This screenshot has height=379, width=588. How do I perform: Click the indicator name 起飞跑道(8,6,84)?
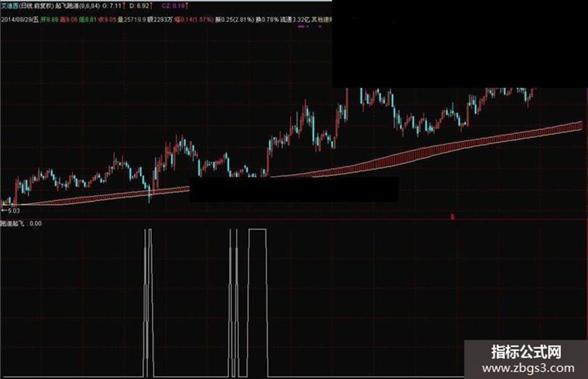coord(78,6)
